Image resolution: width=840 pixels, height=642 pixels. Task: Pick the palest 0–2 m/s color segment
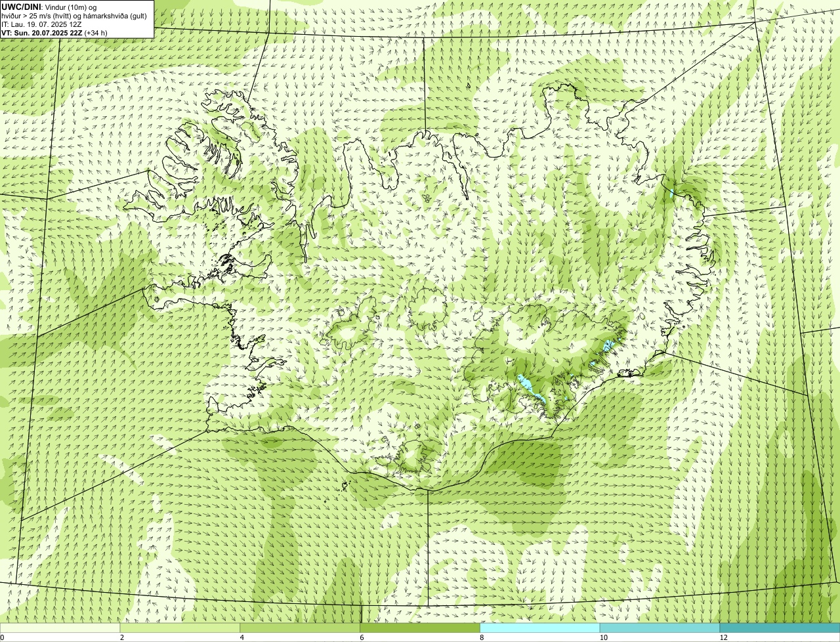pyautogui.click(x=60, y=628)
